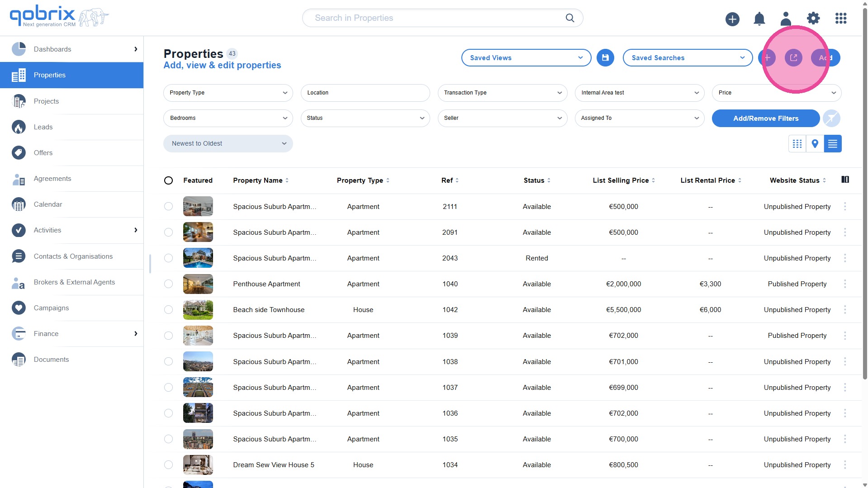This screenshot has height=488, width=868.
Task: Click the notifications bell icon
Action: pos(759,19)
